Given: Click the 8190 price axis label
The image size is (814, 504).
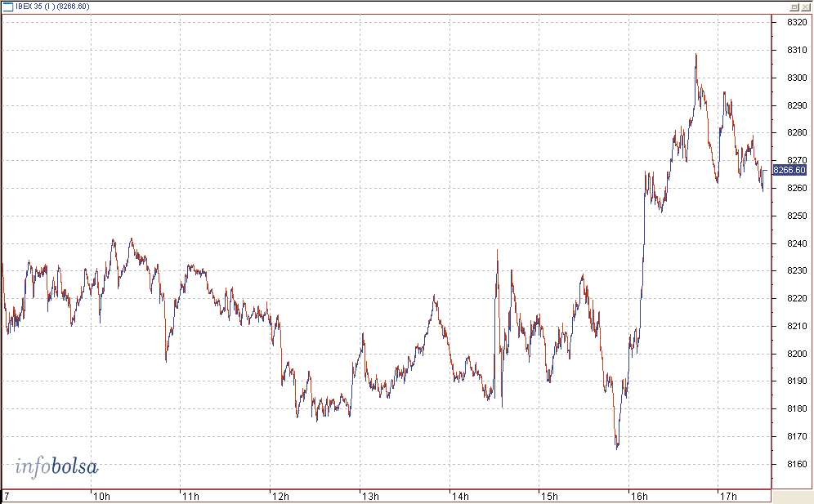Looking at the screenshot, I should [797, 381].
